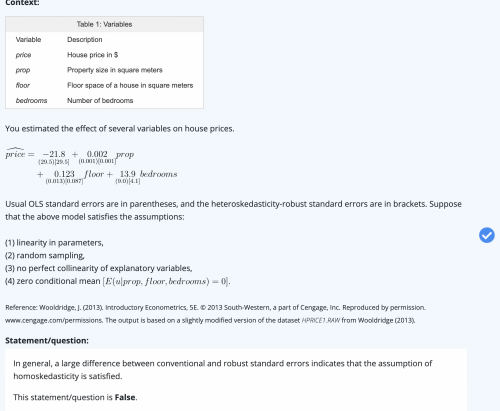Screen dimensions: 500x411
Task: Click the HPRICE1.RAW dataset name
Action: 321,320
